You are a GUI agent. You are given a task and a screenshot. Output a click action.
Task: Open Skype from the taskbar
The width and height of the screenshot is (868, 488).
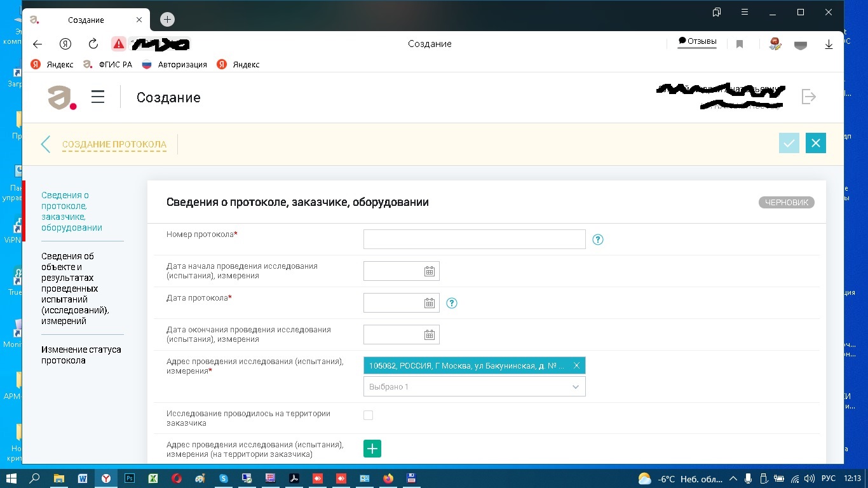(x=224, y=478)
